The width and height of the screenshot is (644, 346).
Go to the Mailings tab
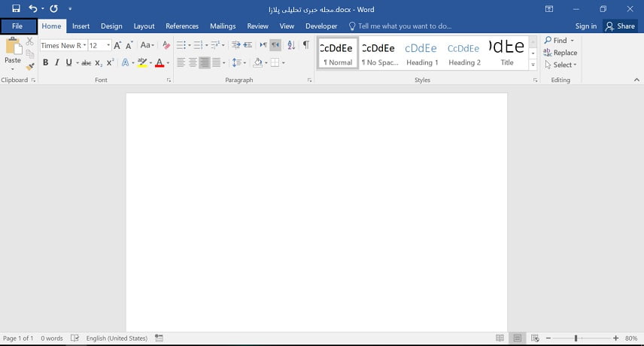coord(223,26)
